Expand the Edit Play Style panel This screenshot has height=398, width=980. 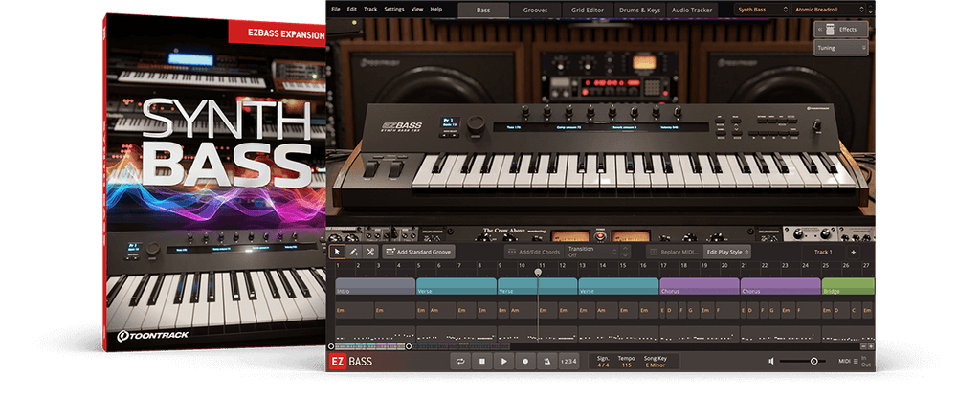tap(727, 252)
